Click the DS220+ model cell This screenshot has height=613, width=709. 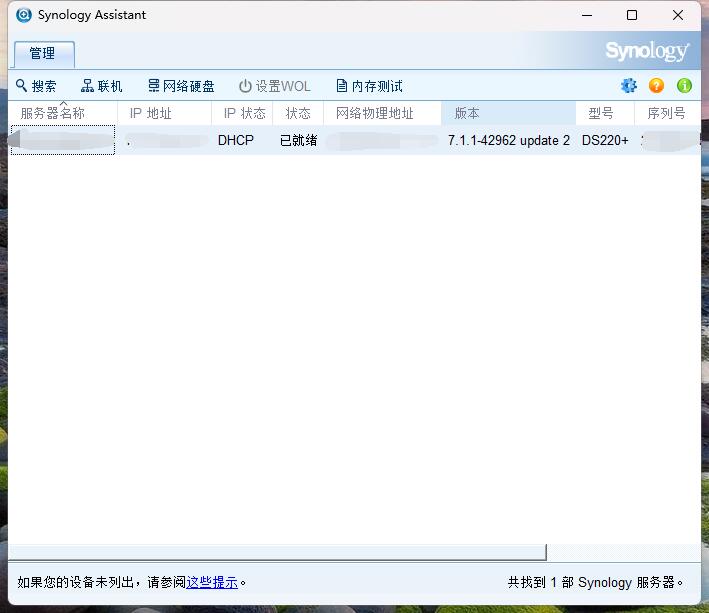click(x=605, y=140)
